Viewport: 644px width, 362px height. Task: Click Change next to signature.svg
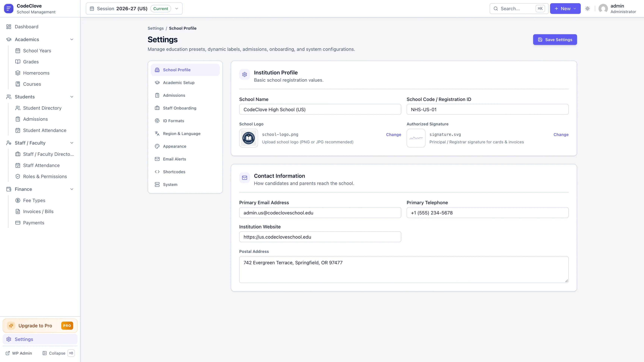(x=561, y=134)
